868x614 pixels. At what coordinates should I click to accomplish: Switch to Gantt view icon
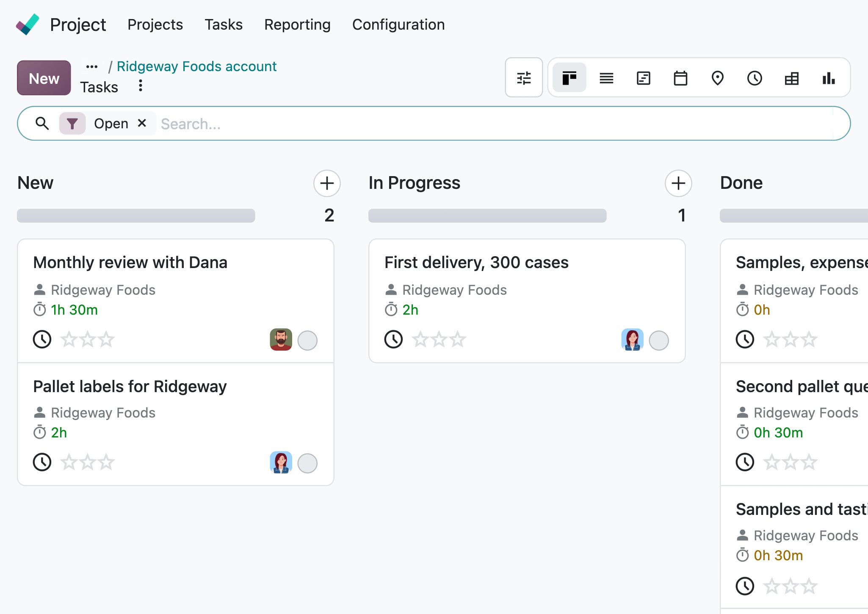(643, 78)
